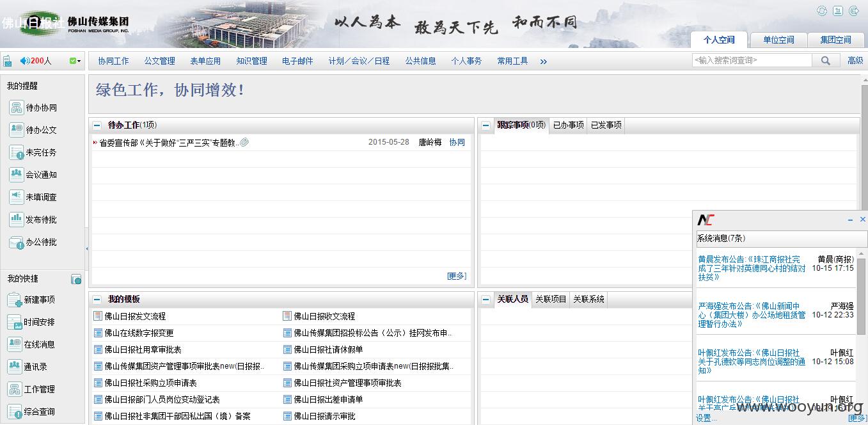Screen dimensions: 868x425
Task: Click the magnifier search button
Action: click(826, 61)
